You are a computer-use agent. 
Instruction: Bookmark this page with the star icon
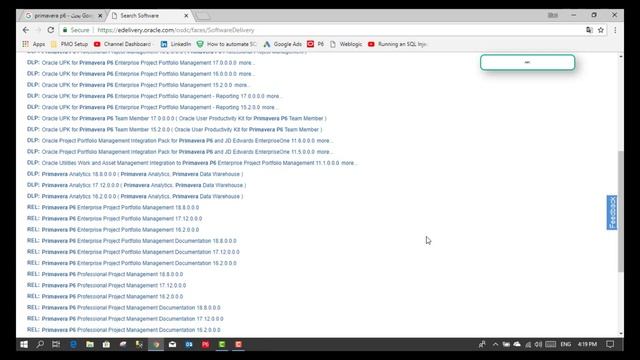601,30
